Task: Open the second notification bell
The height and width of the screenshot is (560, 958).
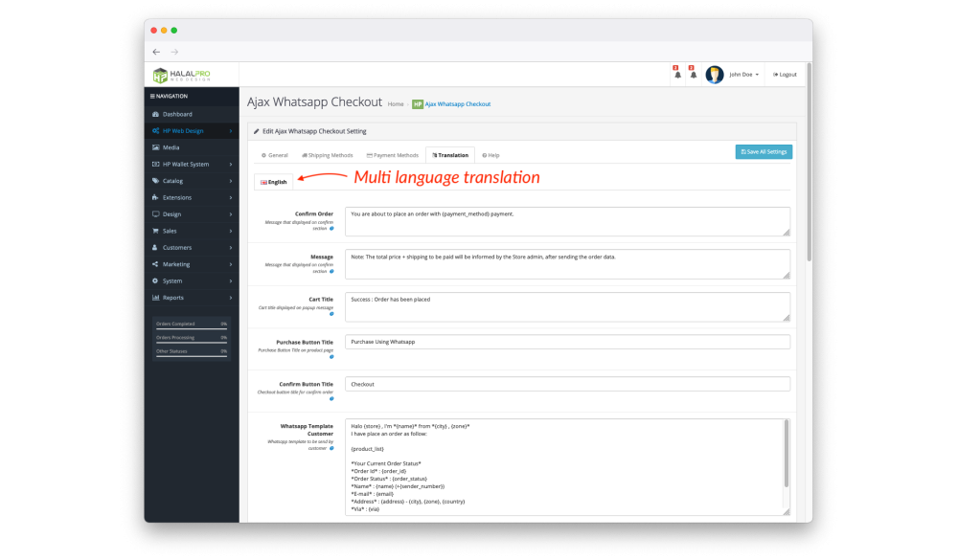Action: 693,74
